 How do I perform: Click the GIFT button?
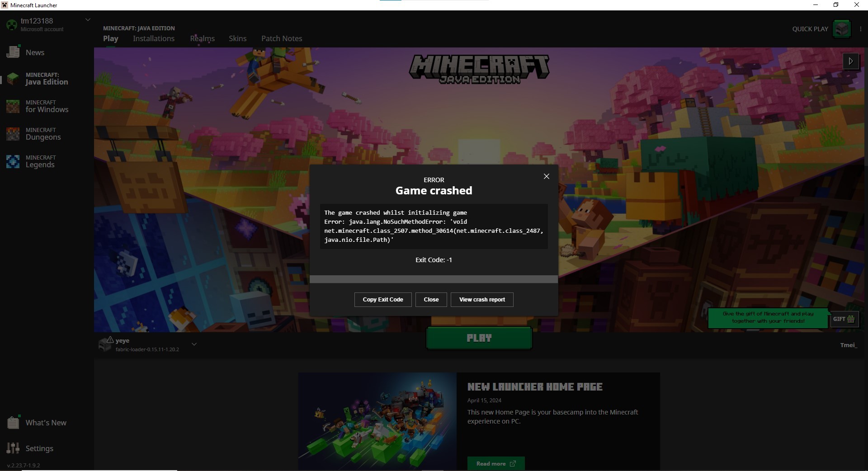[x=844, y=319]
